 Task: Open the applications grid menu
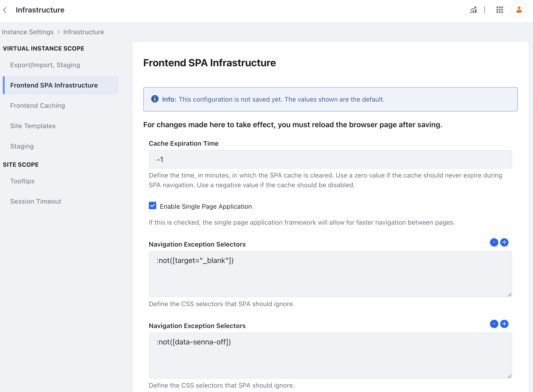point(499,10)
